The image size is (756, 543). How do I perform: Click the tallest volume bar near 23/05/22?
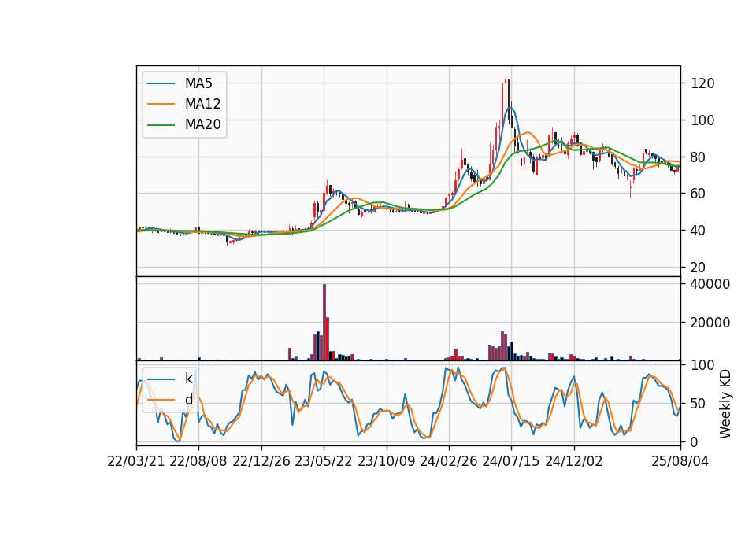click(x=324, y=323)
